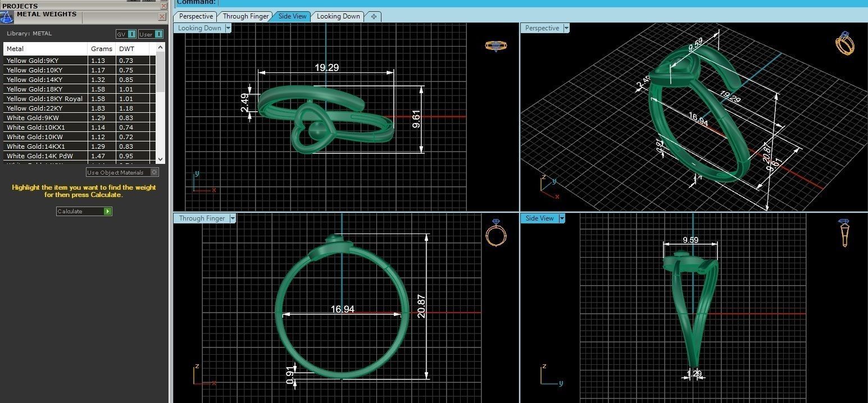The width and height of the screenshot is (868, 403).
Task: Click the Metal Weights cone icon
Action: click(x=7, y=17)
